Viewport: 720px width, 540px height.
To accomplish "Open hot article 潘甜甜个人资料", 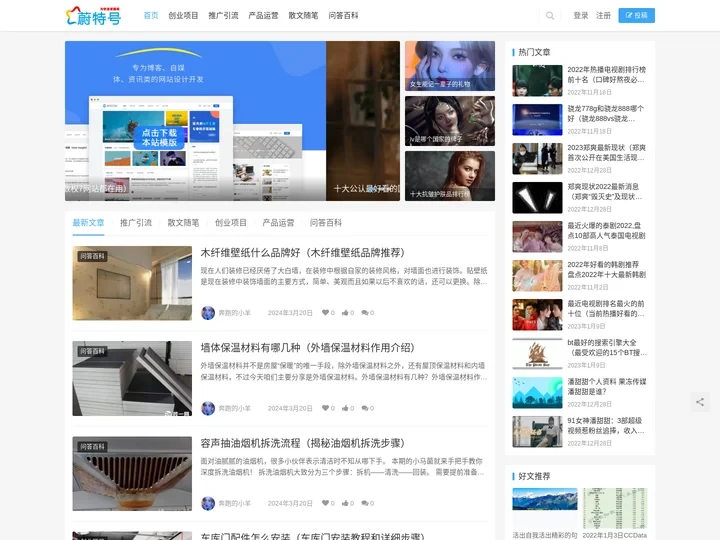I will 606,387.
